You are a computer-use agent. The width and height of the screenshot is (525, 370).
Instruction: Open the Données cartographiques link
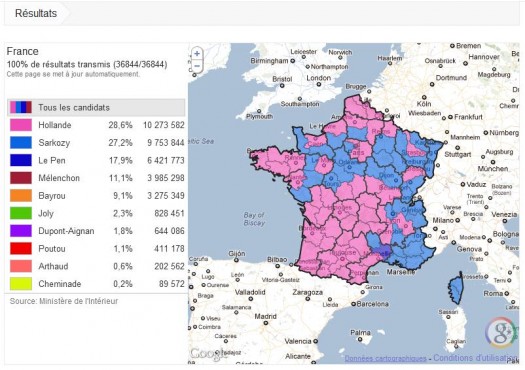pyautogui.click(x=385, y=359)
